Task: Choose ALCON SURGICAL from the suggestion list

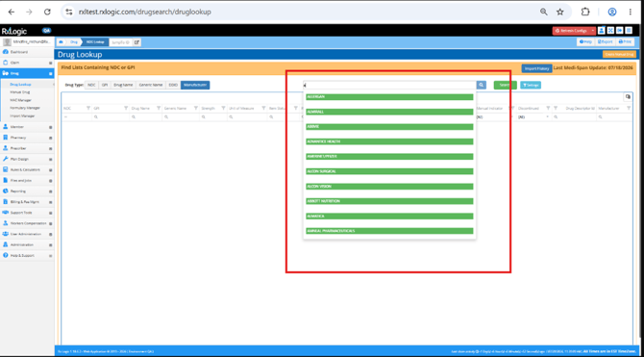Action: (389, 171)
